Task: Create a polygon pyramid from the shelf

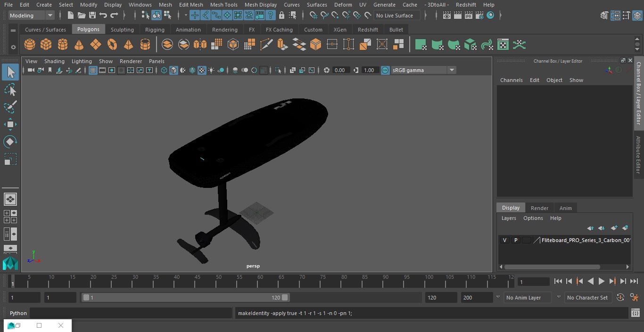Action: [128, 45]
